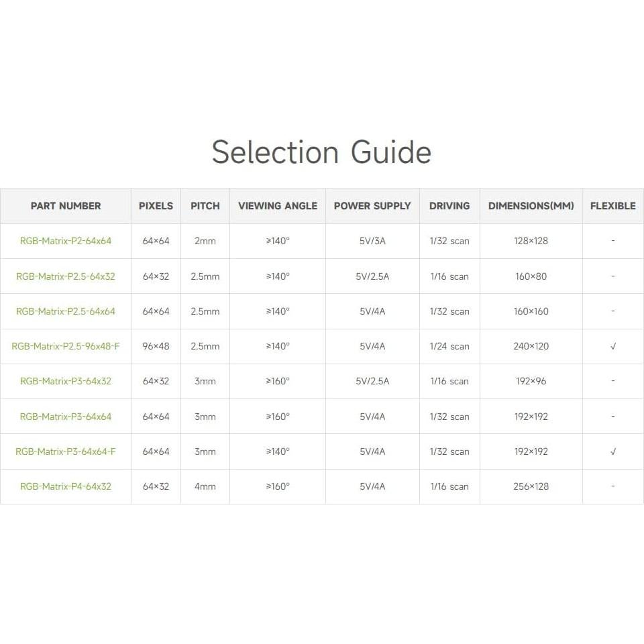Click the DIMENSIONS(MM) column header
This screenshot has height=644, width=644.
coord(531,206)
